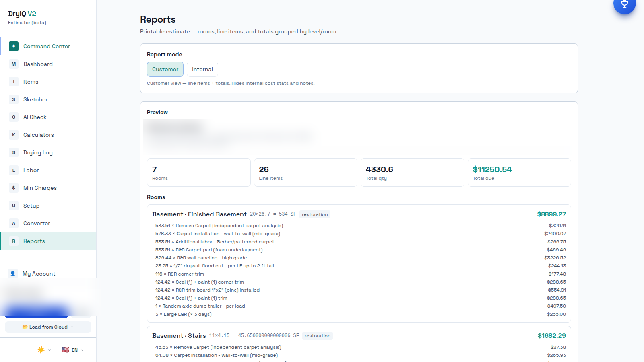Click the $8899.27 room total
This screenshot has width=644, height=362.
551,214
